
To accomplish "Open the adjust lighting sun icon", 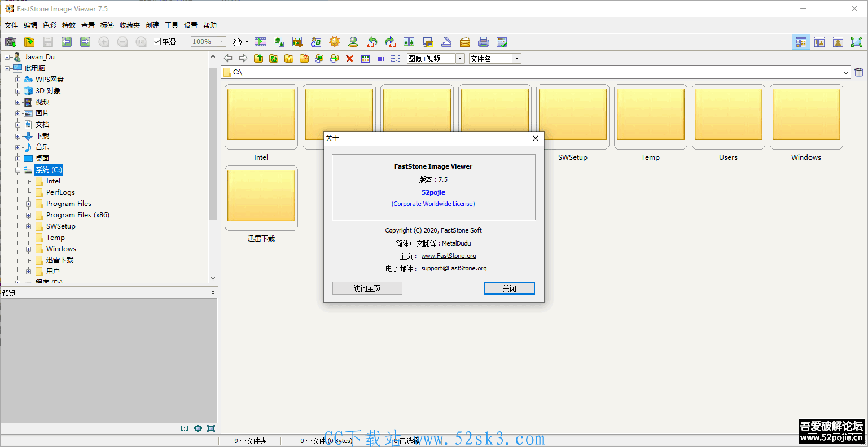I will (335, 42).
